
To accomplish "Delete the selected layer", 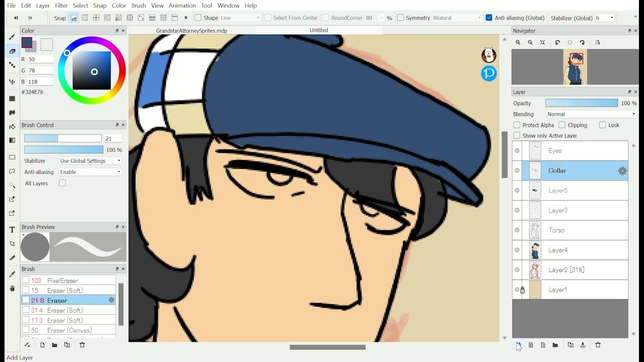I will pos(598,345).
